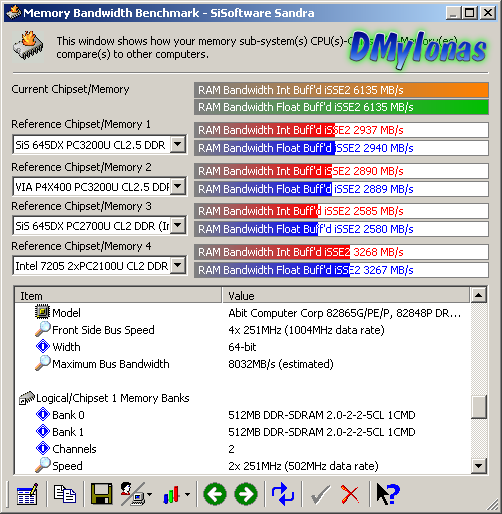This screenshot has width=502, height=514.
Task: Click the red X cancel icon
Action: point(350,494)
